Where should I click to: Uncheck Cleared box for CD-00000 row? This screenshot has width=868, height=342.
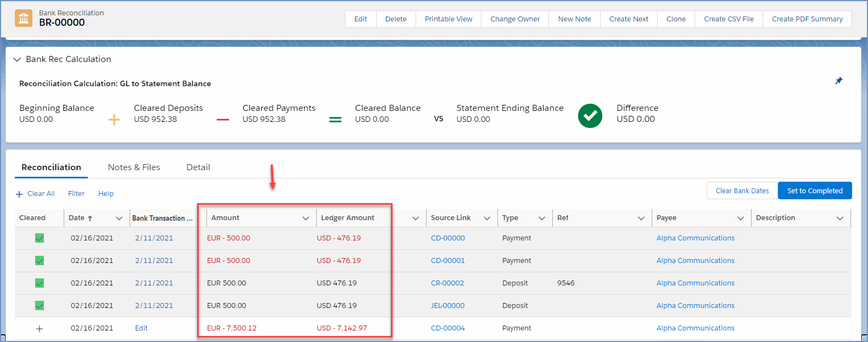[40, 238]
